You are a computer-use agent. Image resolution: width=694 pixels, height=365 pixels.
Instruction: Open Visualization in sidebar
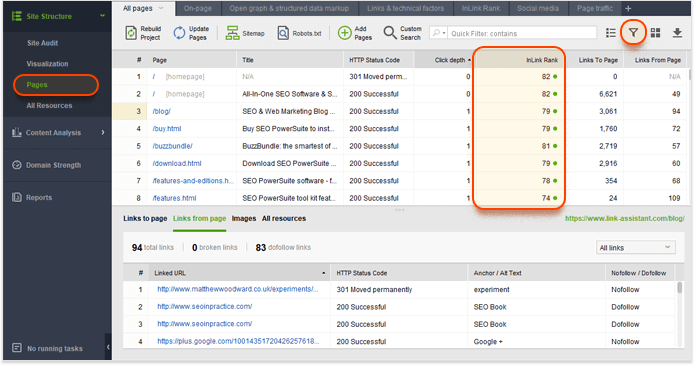tap(47, 64)
